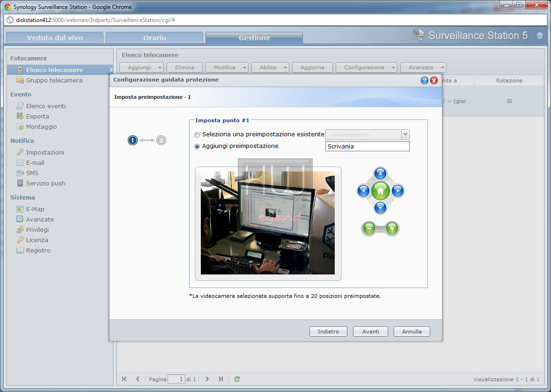Go to first page of camera list

point(124,379)
